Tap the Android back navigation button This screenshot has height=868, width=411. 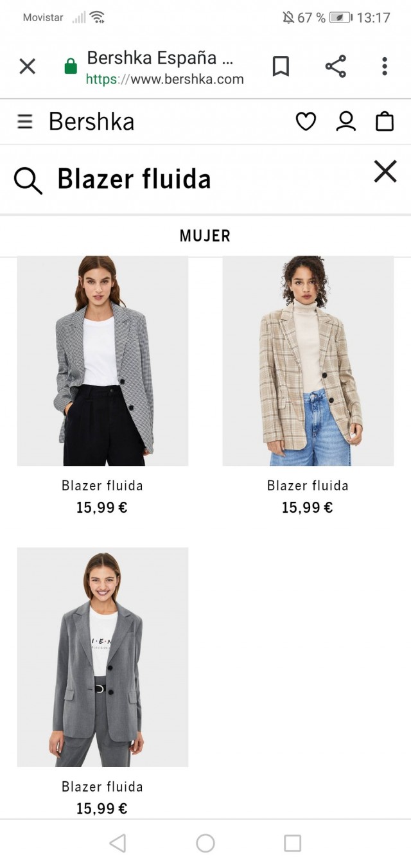[118, 844]
